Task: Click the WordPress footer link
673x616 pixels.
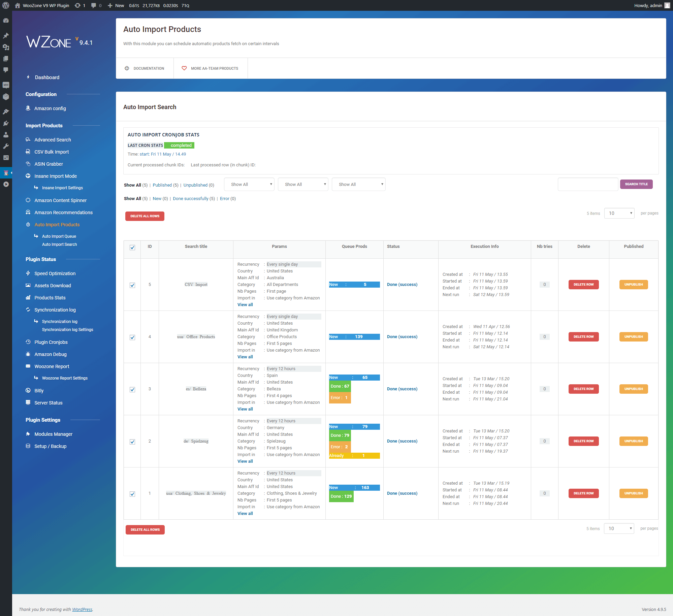Action: click(82, 609)
